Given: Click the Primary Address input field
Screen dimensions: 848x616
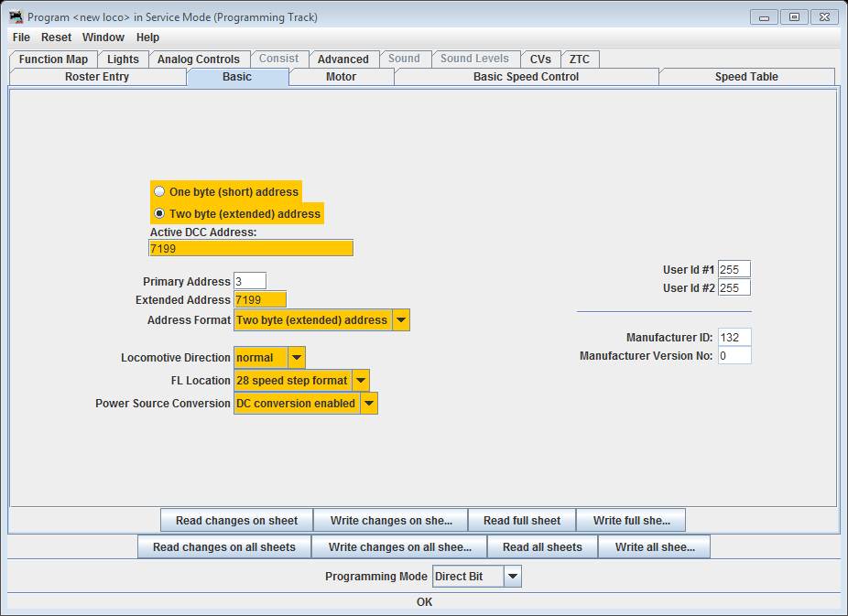Looking at the screenshot, I should click(250, 282).
